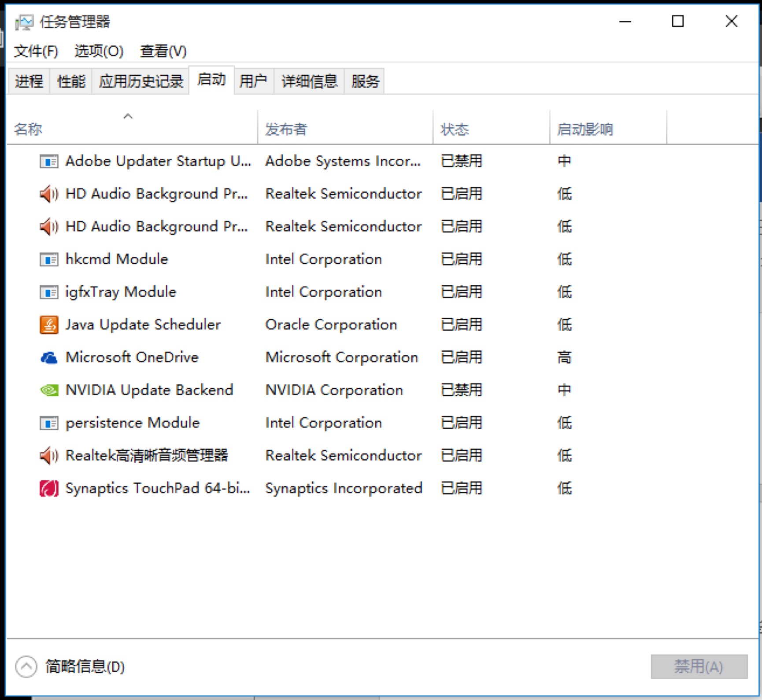This screenshot has height=700, width=762.
Task: Click the igfxTray Module row icon
Action: click(x=48, y=292)
